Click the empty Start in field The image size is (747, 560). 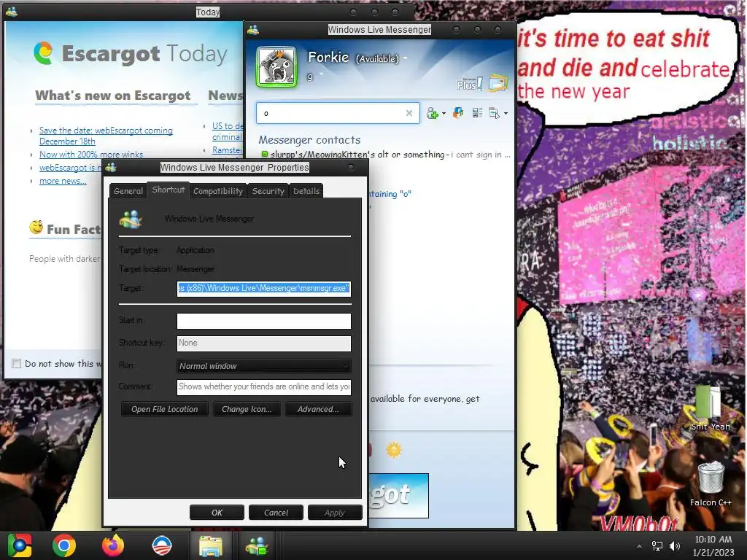coord(264,321)
